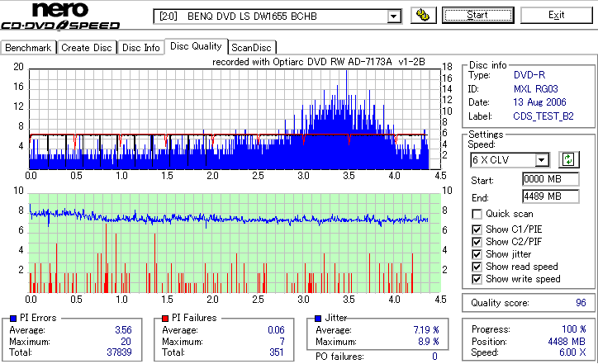Click the label CDS_TEST_B2
Image resolution: width=598 pixels, height=364 pixels.
543,116
